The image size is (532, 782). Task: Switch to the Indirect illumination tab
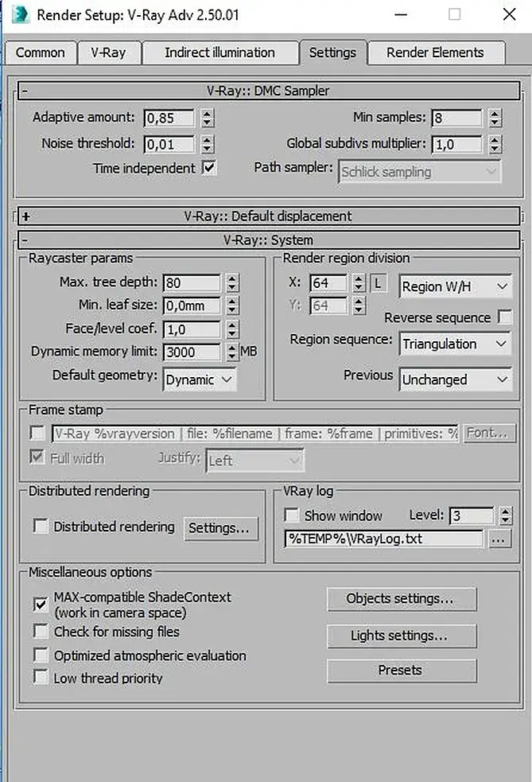219,53
